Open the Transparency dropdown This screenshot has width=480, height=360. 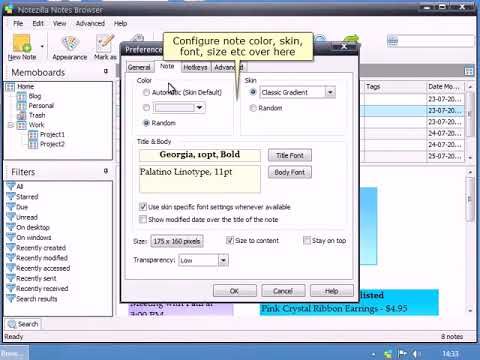[223, 260]
